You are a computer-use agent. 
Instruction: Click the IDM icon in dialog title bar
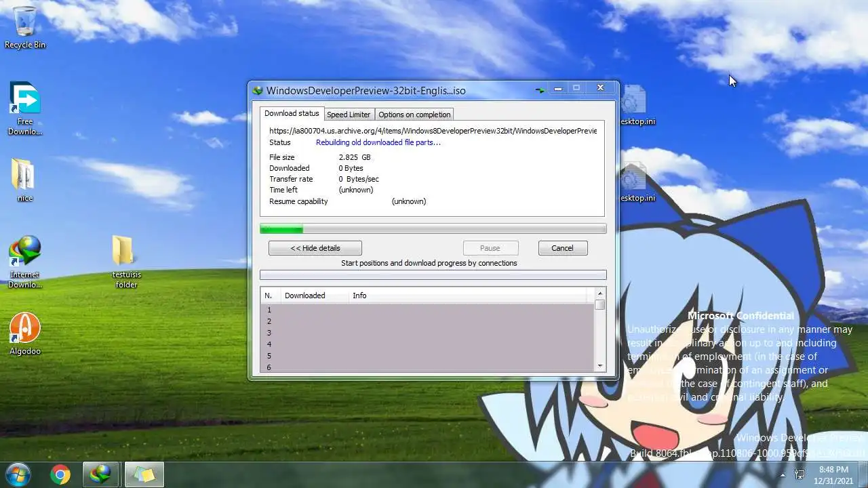(x=258, y=90)
